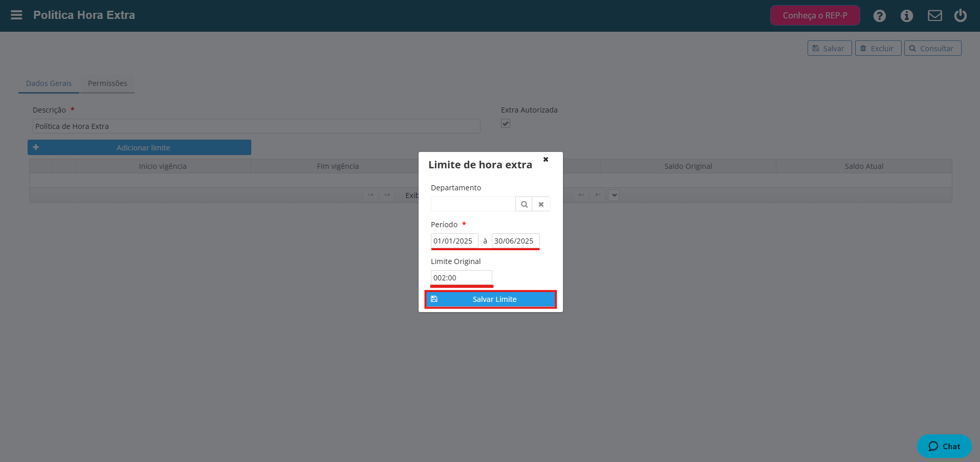Click the Descrição input field

coord(256,126)
